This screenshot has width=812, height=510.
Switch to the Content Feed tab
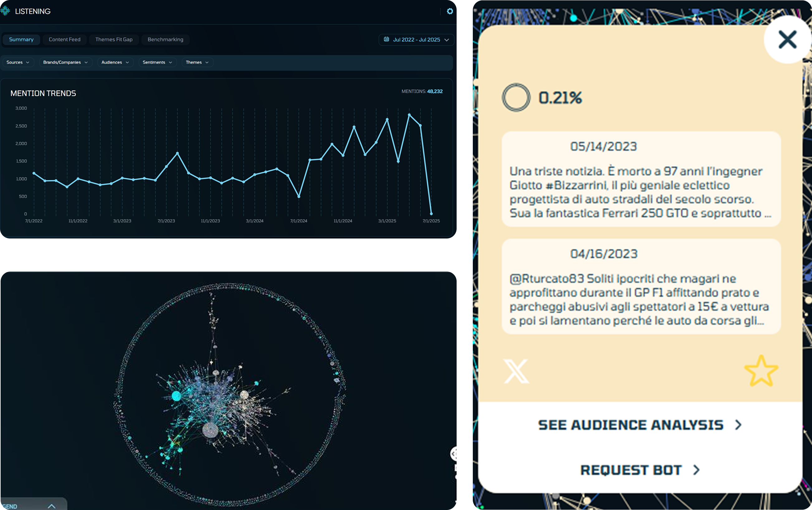click(64, 40)
